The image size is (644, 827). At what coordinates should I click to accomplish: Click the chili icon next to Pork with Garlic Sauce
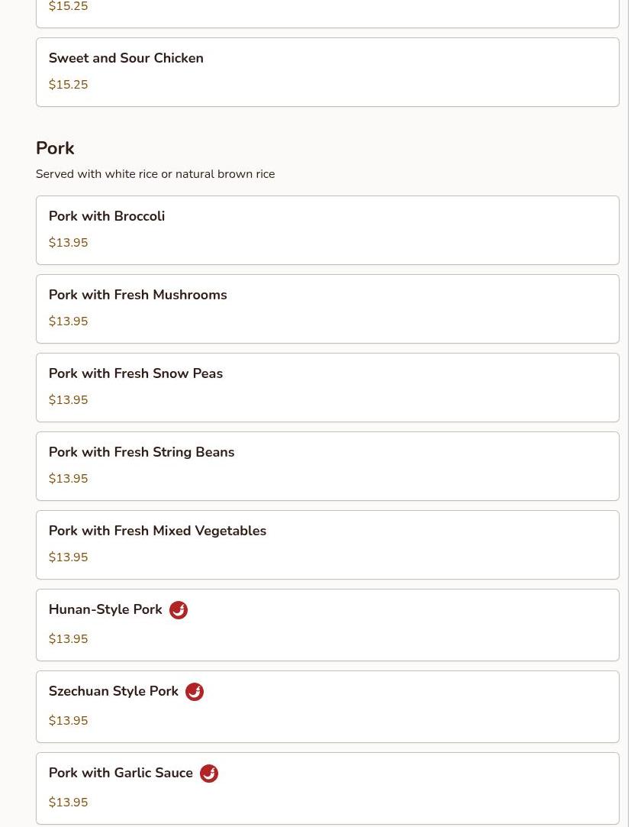point(209,774)
